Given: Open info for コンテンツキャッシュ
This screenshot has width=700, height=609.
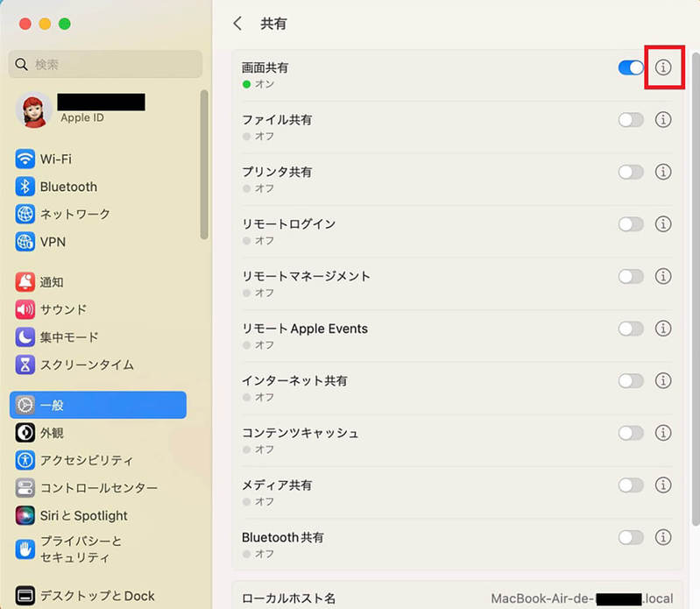Looking at the screenshot, I should (663, 433).
